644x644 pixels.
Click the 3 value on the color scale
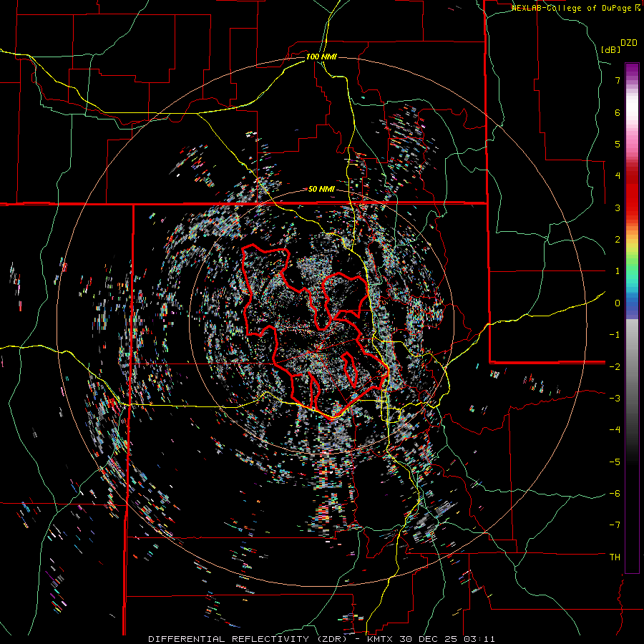coord(618,208)
